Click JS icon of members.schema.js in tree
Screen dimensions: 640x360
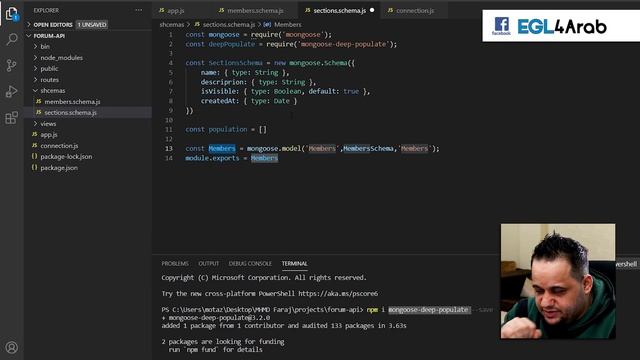click(x=38, y=101)
